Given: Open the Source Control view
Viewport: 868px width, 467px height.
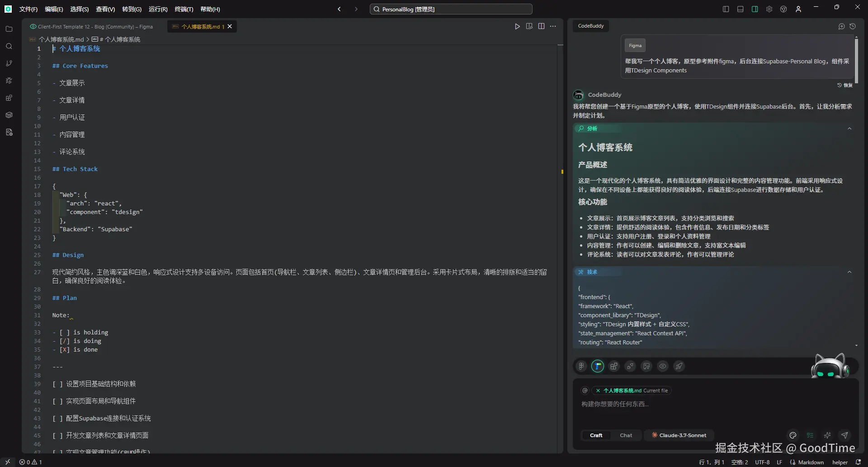Looking at the screenshot, I should point(9,63).
